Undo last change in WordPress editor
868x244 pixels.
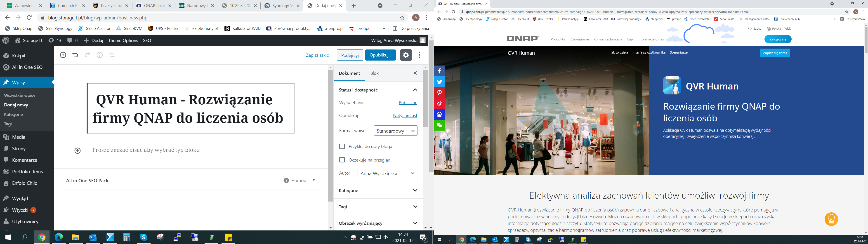(75, 55)
